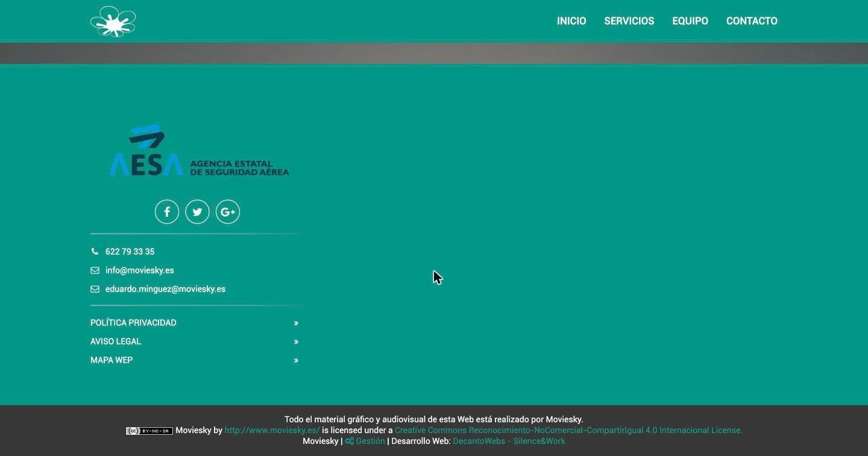Open the SERVICIOS menu item
868x456 pixels.
click(x=629, y=21)
